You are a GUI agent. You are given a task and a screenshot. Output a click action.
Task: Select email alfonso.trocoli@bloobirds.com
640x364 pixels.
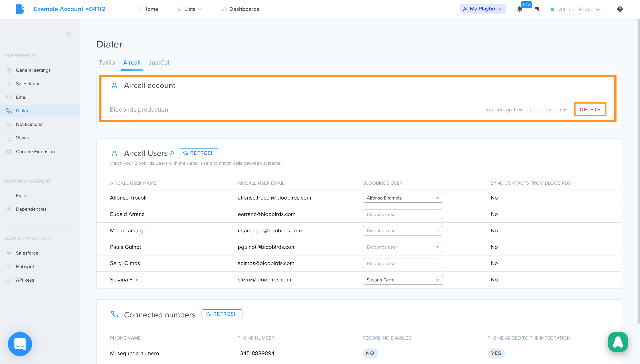[274, 198]
